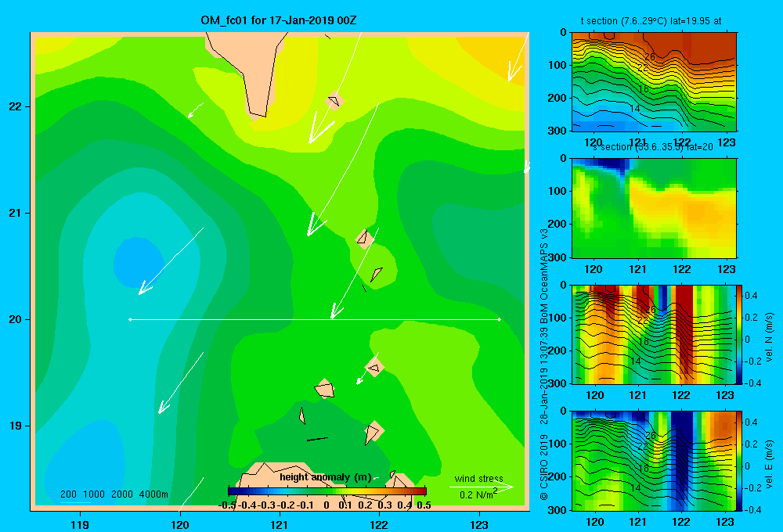
Task: Click the vel. E vertical color bar
Action: [739, 461]
